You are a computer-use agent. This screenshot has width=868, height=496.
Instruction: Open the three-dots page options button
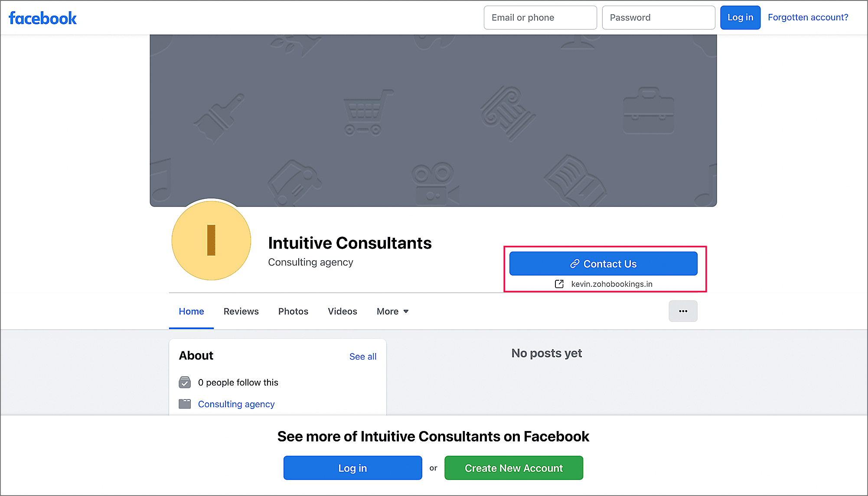coord(683,311)
